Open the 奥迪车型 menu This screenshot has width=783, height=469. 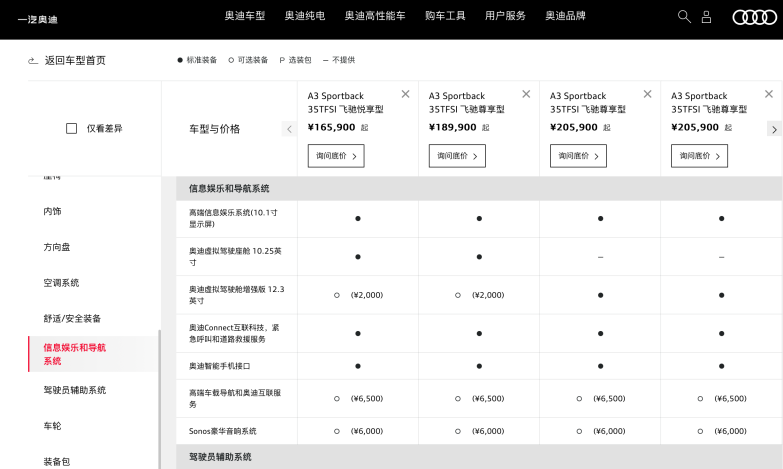tap(245, 16)
